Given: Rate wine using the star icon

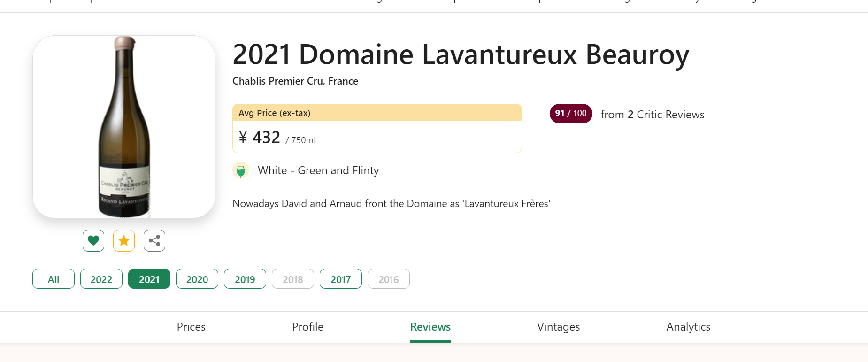Looking at the screenshot, I should [x=124, y=241].
